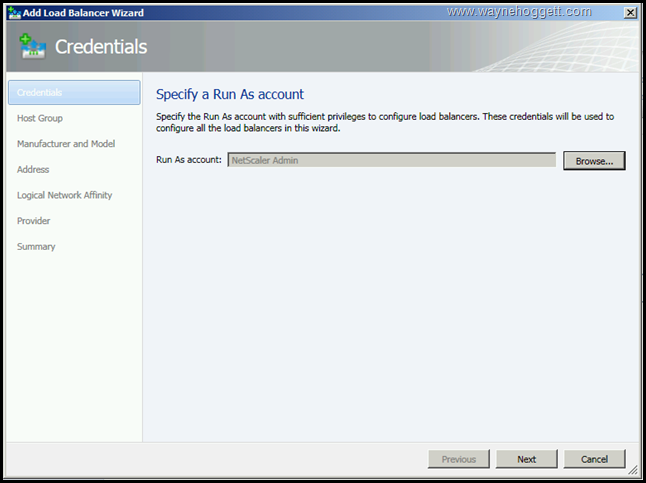The width and height of the screenshot is (646, 483).
Task: Click the wizard title bar icon
Action: point(14,13)
